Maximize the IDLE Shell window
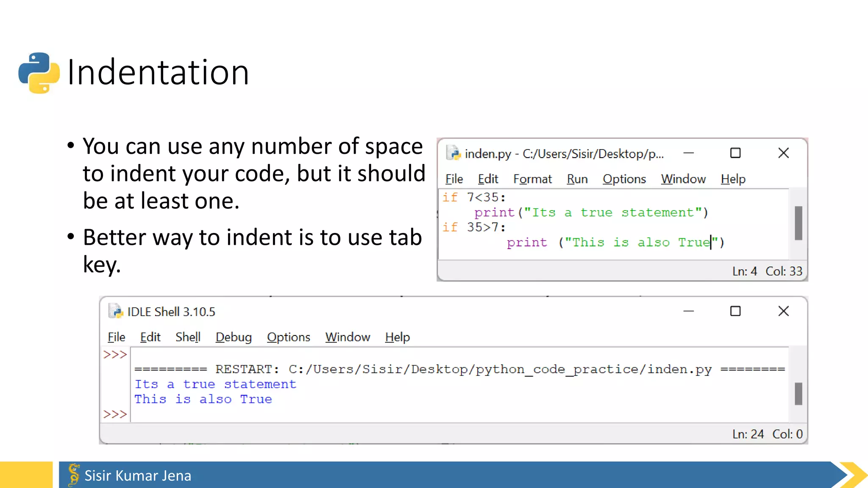The image size is (868, 488). pos(735,311)
